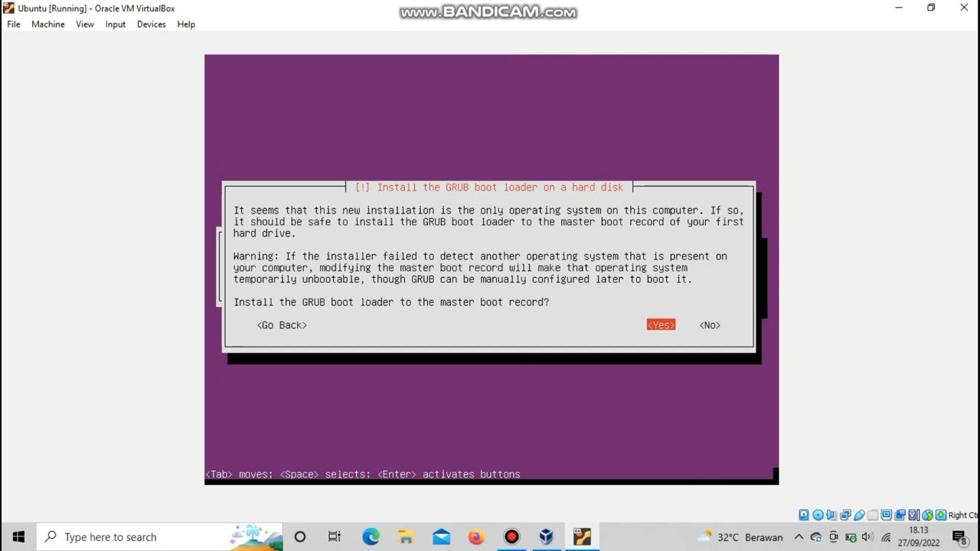This screenshot has height=551, width=980.
Task: Click the keyboard capture green arrow icon
Action: coord(941,515)
